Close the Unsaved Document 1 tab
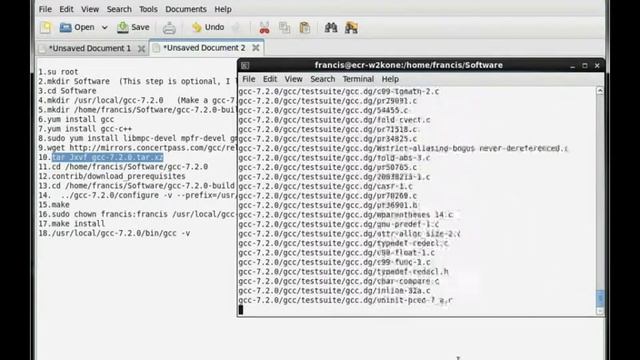 [141, 49]
